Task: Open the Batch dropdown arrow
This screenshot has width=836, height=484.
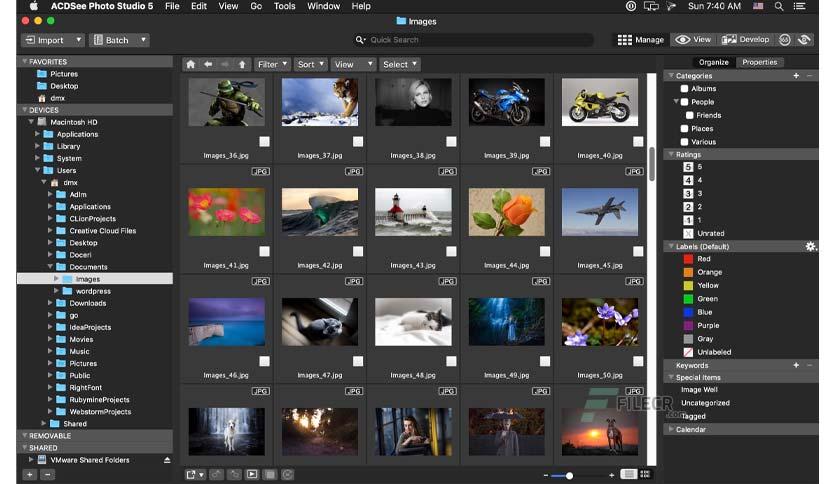Action: click(143, 40)
